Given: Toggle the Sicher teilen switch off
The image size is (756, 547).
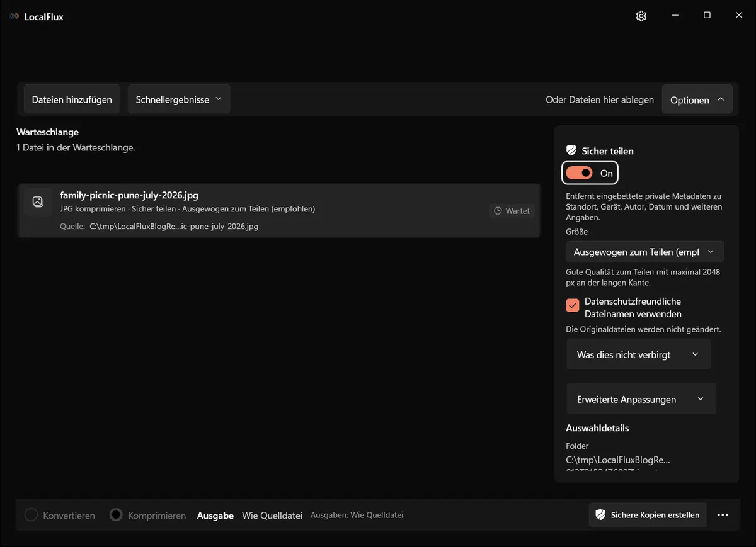Looking at the screenshot, I should [580, 173].
